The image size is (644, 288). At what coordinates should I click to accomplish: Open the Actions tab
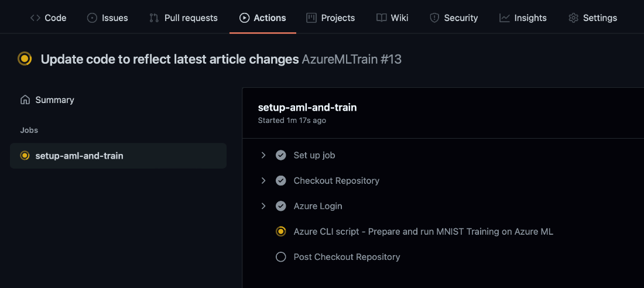pyautogui.click(x=262, y=18)
